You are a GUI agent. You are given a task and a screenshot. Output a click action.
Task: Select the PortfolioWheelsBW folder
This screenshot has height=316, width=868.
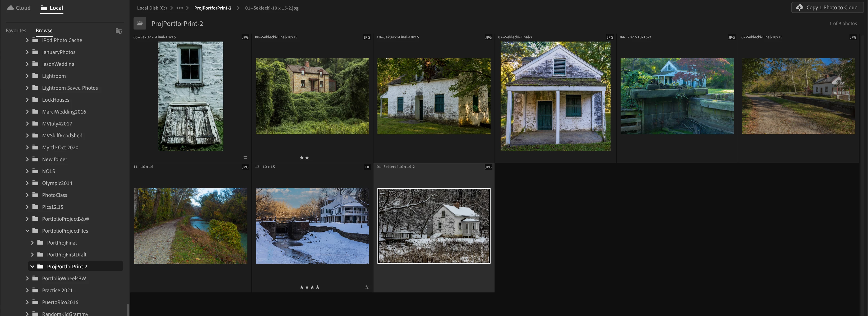point(64,278)
